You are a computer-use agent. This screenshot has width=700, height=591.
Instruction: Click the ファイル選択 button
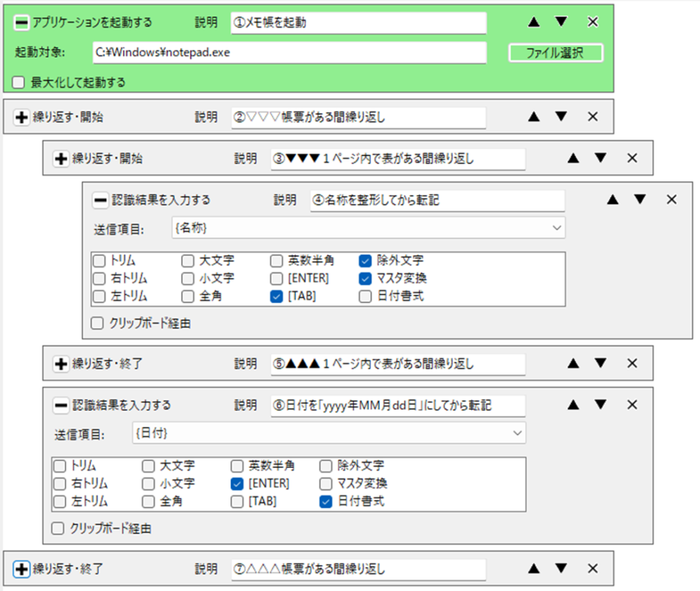click(555, 53)
